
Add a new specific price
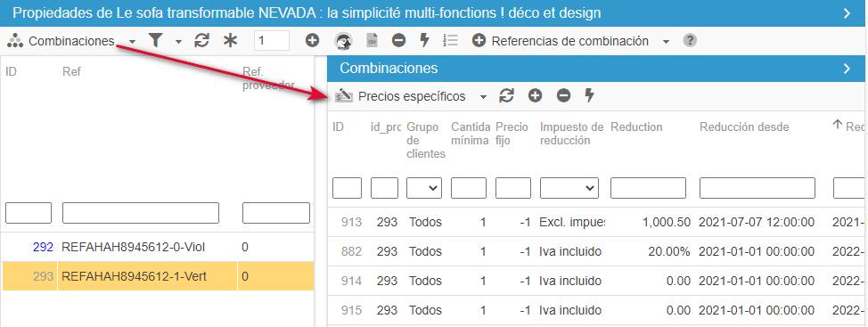(x=535, y=95)
